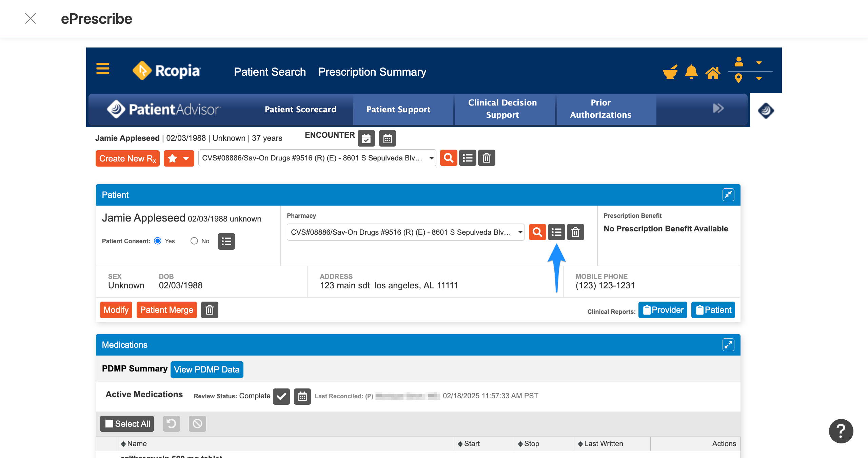
Task: Click Patient Merge button
Action: pos(166,310)
